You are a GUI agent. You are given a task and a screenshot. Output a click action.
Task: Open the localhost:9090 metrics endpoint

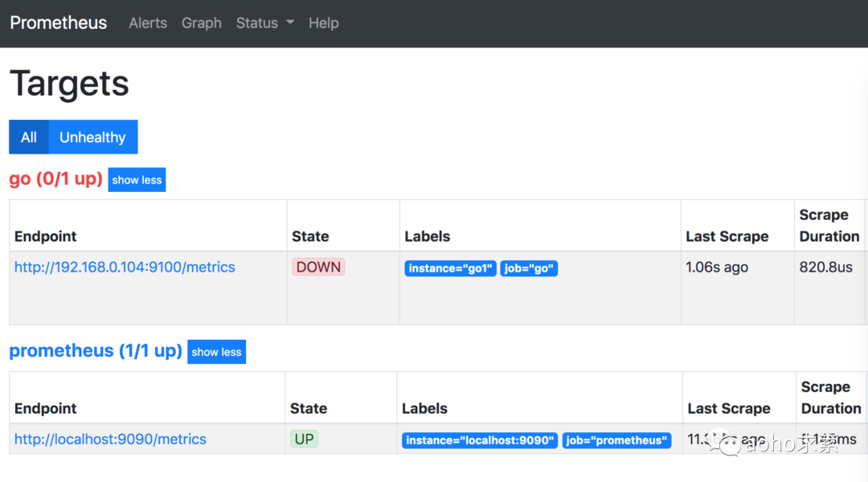coord(110,439)
